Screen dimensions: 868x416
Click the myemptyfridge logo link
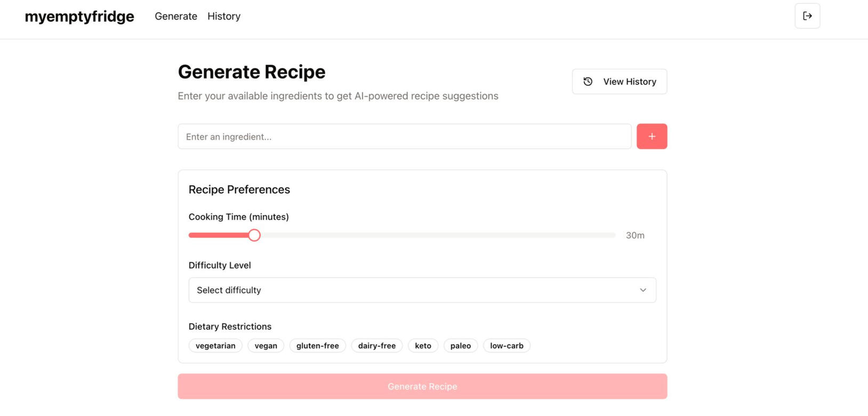(79, 17)
